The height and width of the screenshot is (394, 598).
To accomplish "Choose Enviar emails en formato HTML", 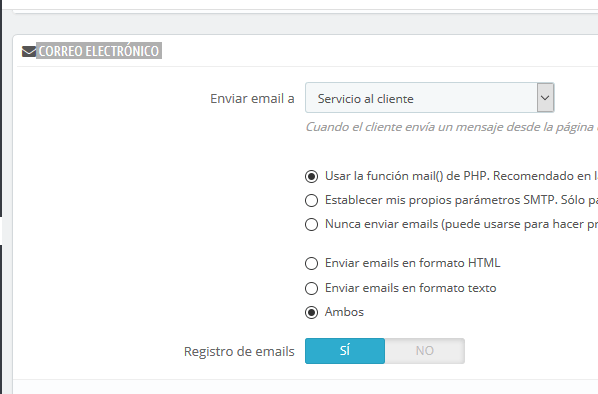I will 312,263.
